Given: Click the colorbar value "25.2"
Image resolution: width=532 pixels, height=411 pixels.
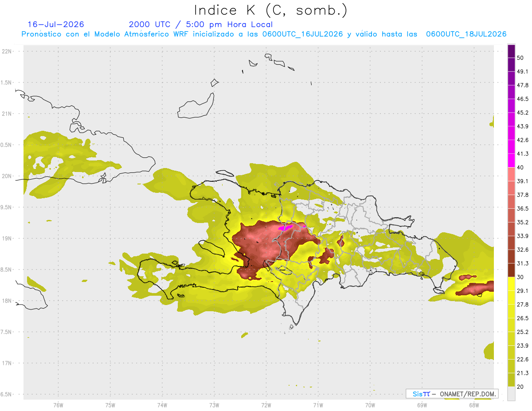Looking at the screenshot, I should click(523, 332).
